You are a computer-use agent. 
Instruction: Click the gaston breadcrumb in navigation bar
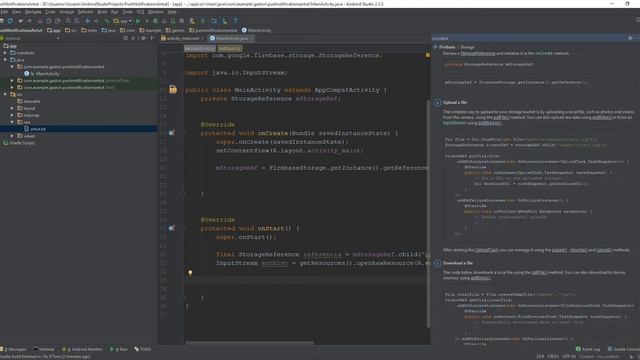click(175, 30)
